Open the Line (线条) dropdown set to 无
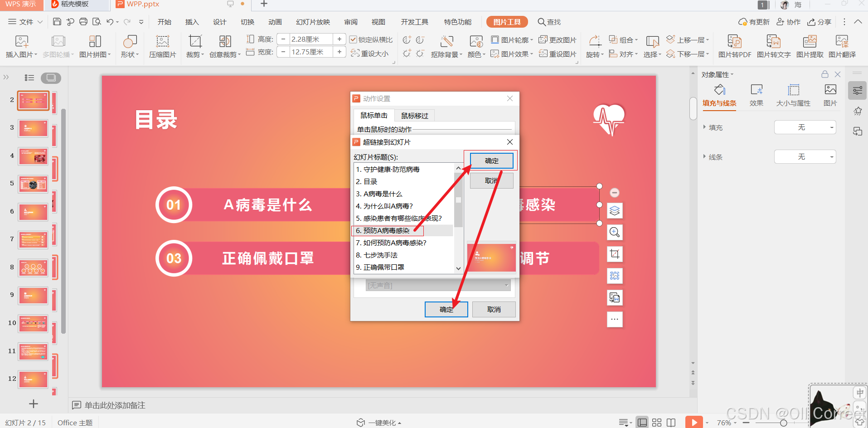Image resolution: width=868 pixels, height=428 pixels. pyautogui.click(x=805, y=157)
